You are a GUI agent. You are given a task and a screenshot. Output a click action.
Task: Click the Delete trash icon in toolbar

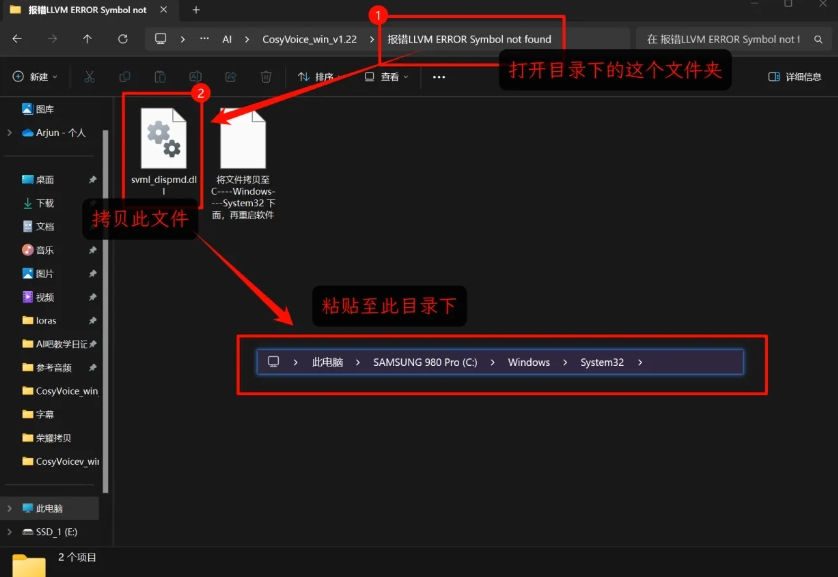(x=266, y=77)
